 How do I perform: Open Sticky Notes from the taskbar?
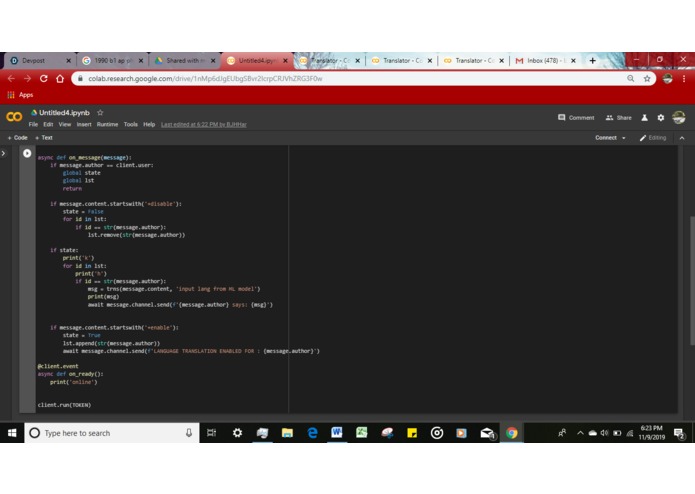[412, 433]
